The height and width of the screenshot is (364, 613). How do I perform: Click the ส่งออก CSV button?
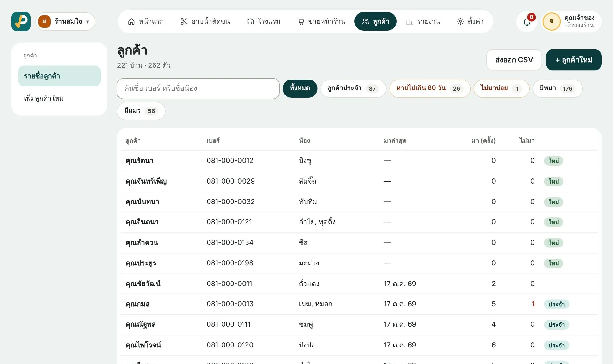514,60
